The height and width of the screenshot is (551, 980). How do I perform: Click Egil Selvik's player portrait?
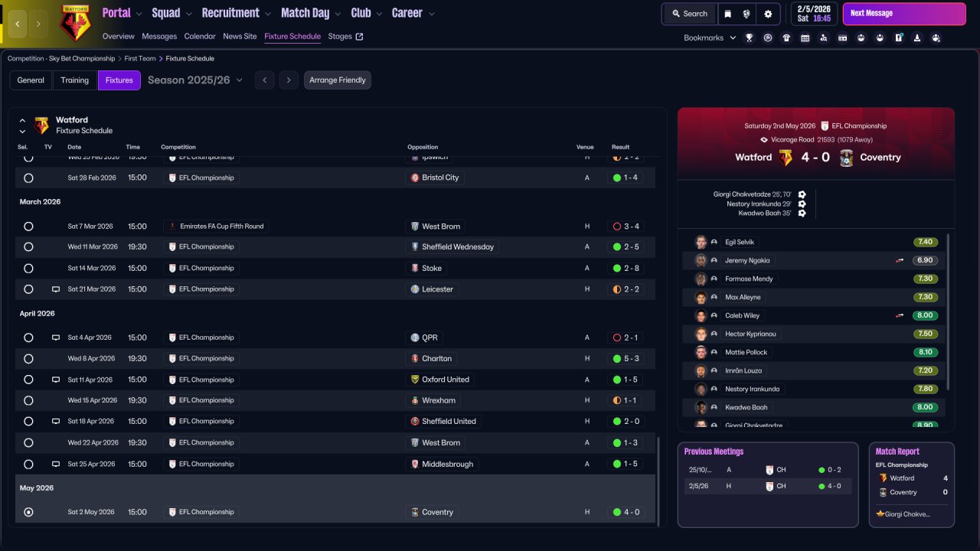click(x=701, y=242)
